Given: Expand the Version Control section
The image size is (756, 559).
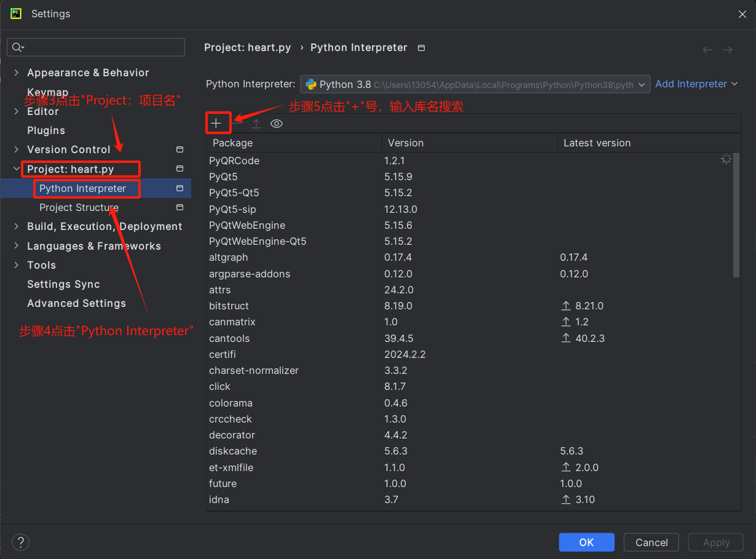Looking at the screenshot, I should [x=17, y=149].
